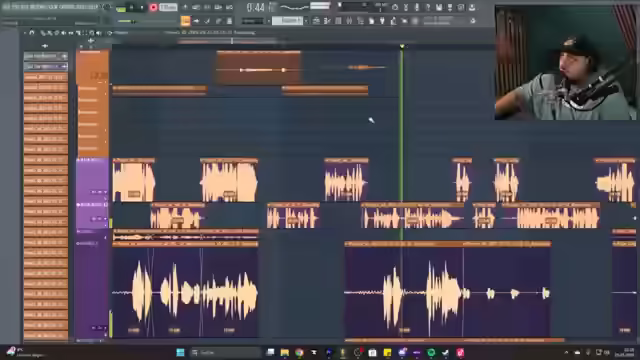Open Chrome from the Windows taskbar
Viewport: 640px width, 360px height.
click(299, 352)
